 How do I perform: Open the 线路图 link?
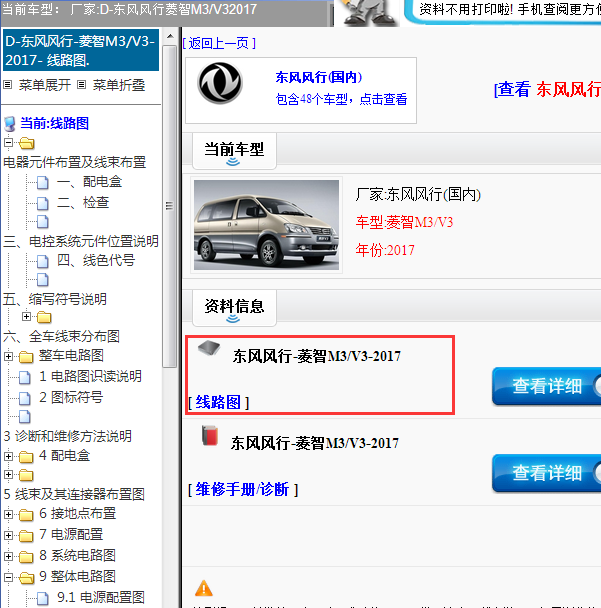click(218, 402)
